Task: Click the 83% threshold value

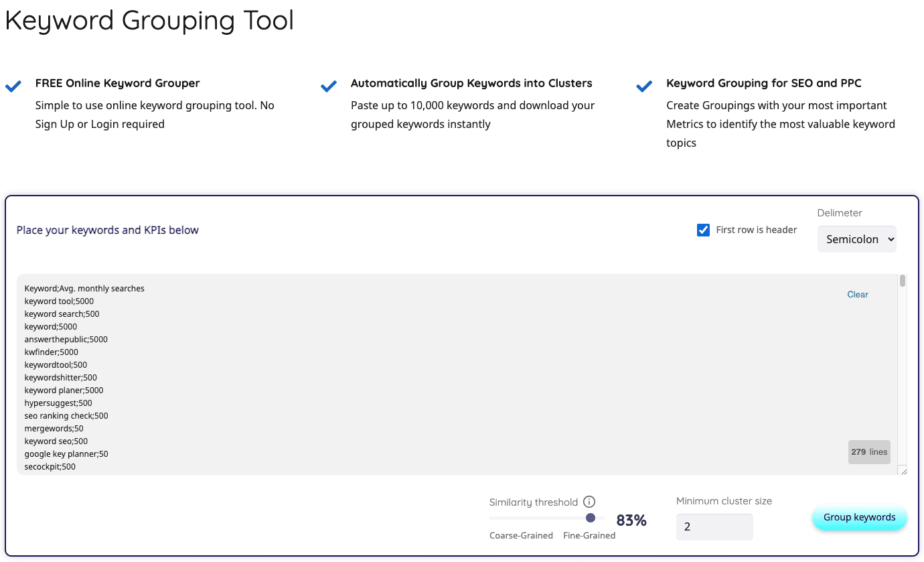Action: click(x=631, y=520)
